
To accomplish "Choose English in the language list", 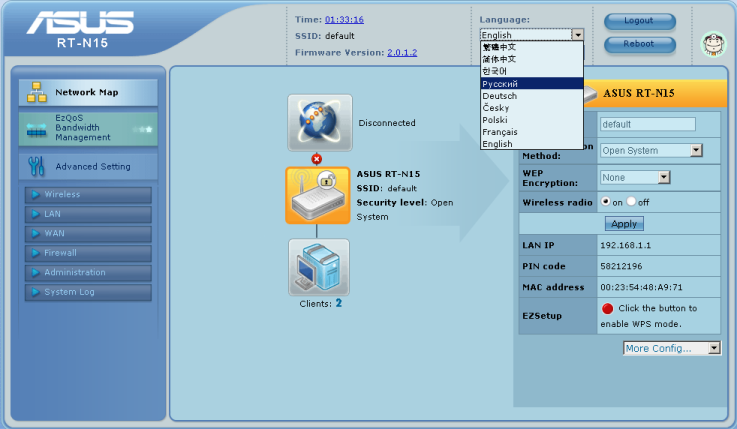I will tap(532, 144).
